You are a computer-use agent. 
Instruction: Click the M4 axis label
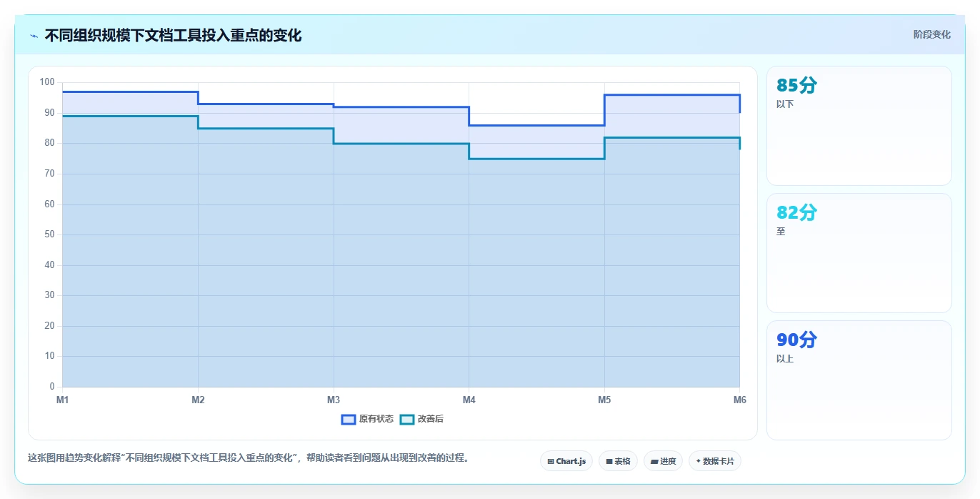click(x=469, y=400)
